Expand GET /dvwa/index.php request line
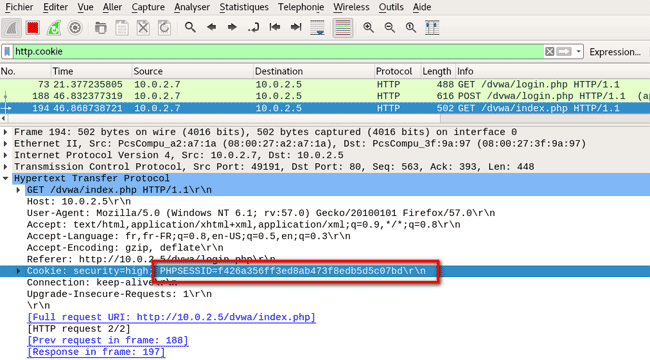 coord(18,190)
